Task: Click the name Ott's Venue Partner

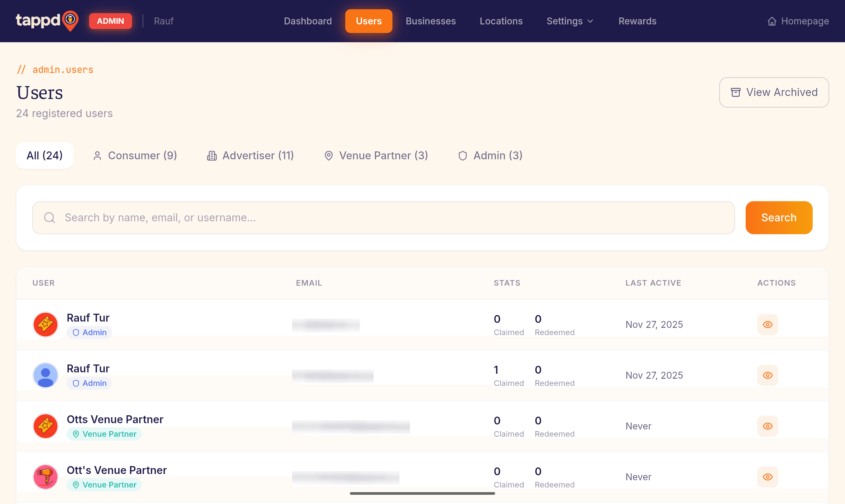Action: coord(117,470)
